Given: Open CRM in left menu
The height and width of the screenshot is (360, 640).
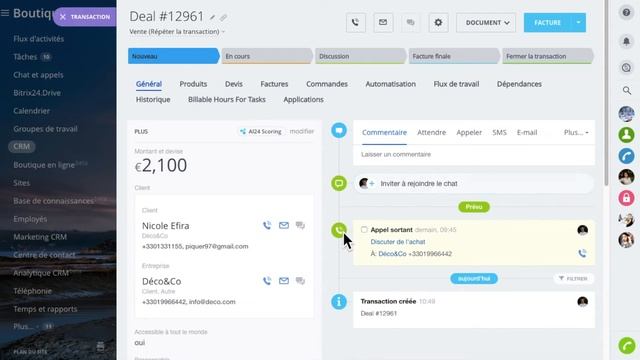Looking at the screenshot, I should pos(22,147).
